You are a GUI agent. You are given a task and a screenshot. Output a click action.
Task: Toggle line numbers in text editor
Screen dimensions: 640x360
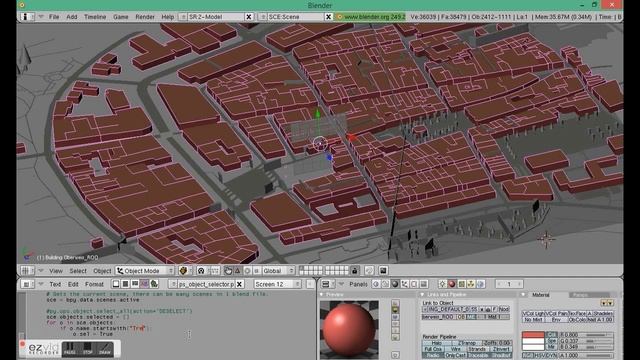pos(125,284)
